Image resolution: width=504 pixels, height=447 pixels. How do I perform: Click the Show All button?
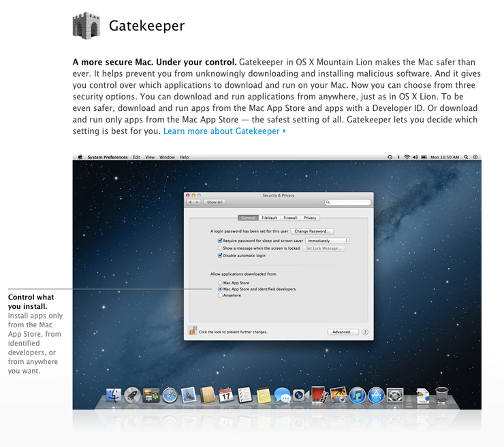(x=215, y=202)
